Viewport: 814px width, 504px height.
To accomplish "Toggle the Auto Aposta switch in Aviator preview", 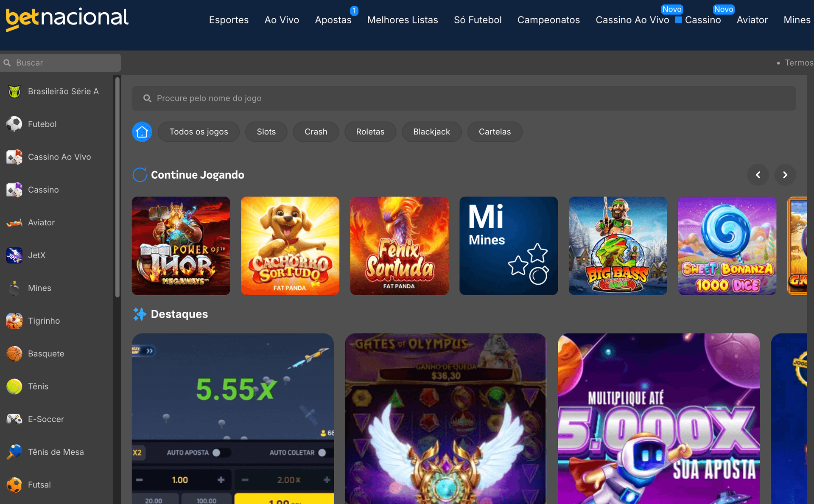I will pyautogui.click(x=221, y=453).
